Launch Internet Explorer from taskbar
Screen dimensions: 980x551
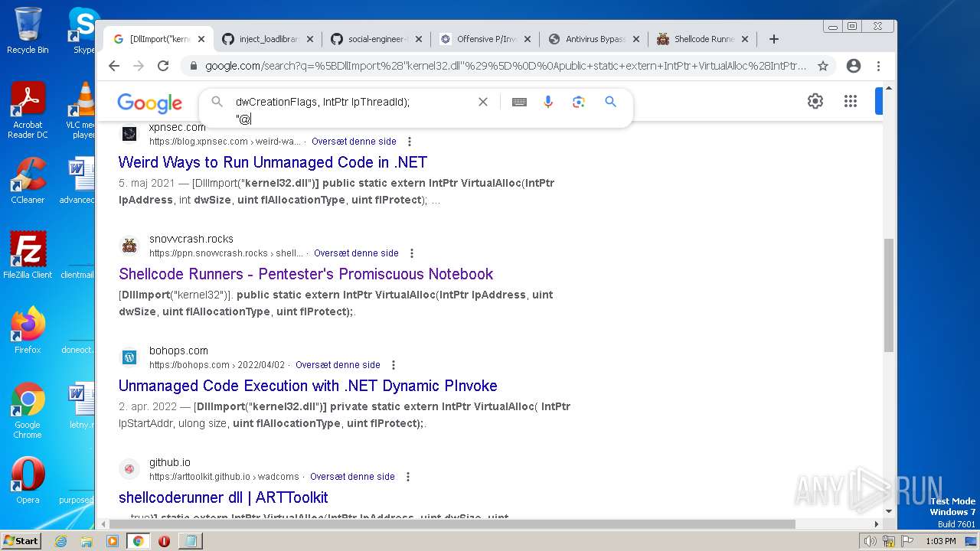click(x=60, y=541)
